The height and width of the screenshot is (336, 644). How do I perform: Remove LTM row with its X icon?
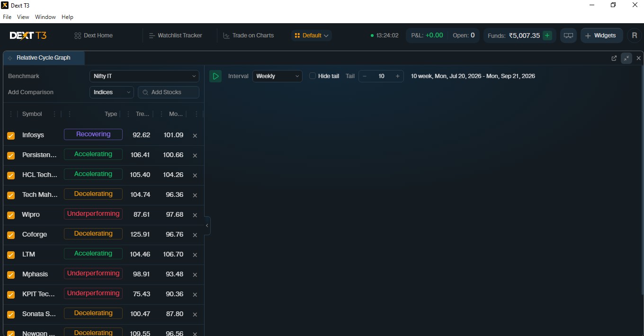pos(195,255)
